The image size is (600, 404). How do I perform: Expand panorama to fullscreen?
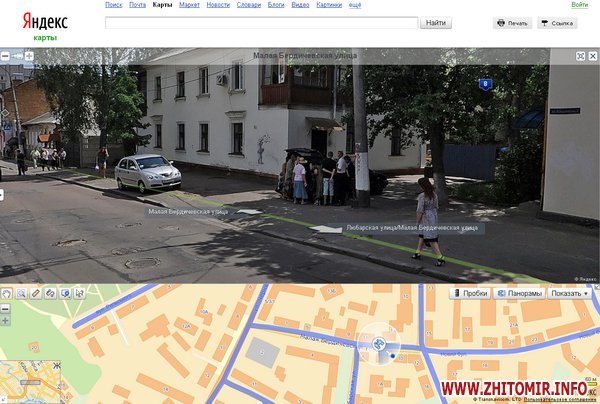point(580,56)
